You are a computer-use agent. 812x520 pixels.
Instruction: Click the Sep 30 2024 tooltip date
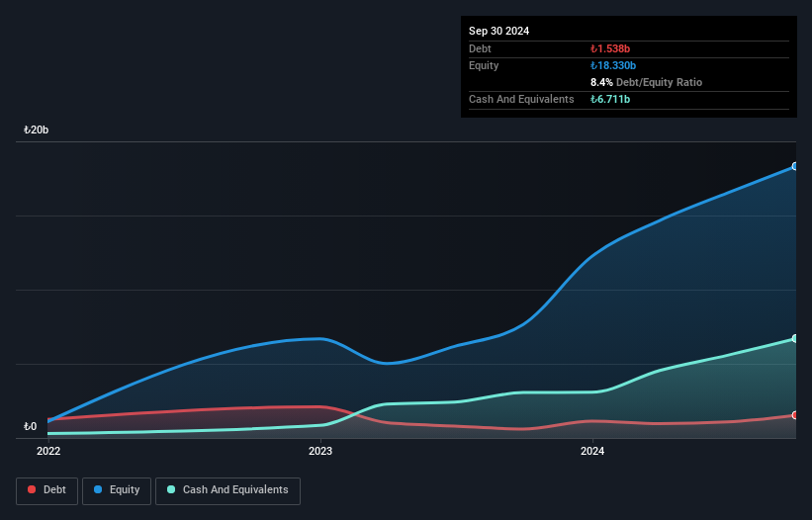coord(498,31)
